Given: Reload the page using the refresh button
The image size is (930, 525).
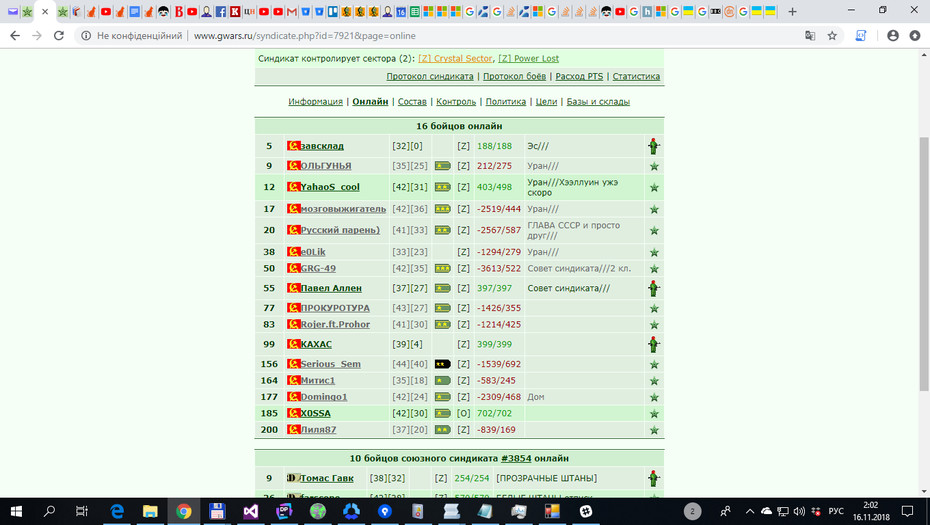Looking at the screenshot, I should coord(59,36).
